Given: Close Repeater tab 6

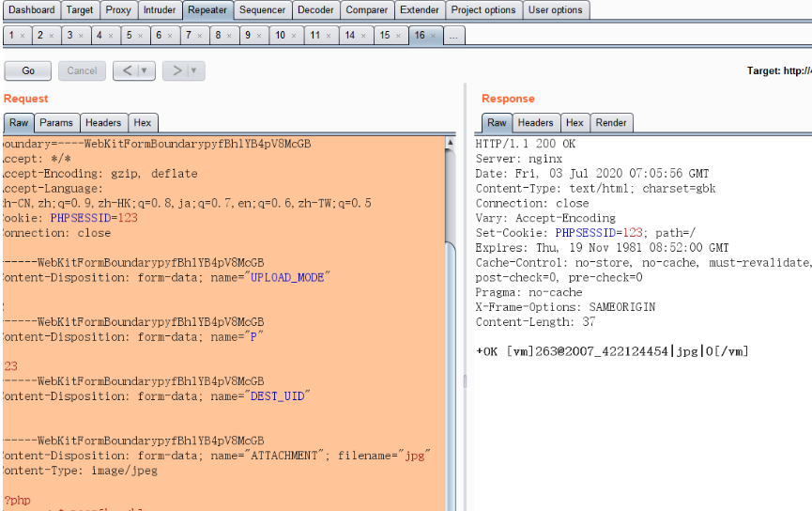Looking at the screenshot, I should pyautogui.click(x=169, y=36).
